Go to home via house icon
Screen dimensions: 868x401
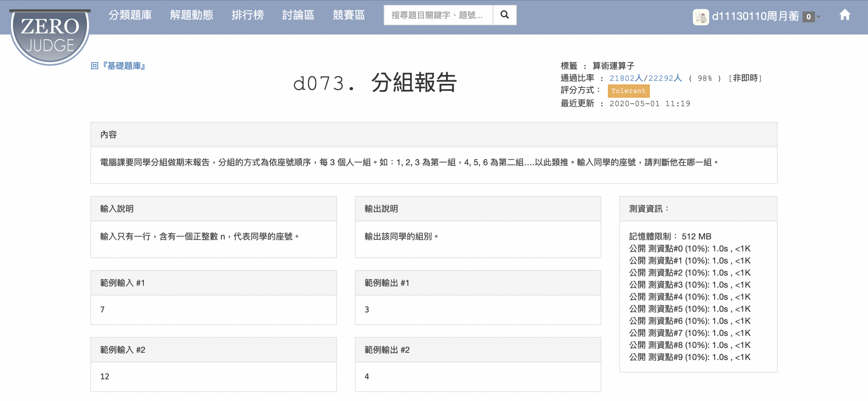844,15
